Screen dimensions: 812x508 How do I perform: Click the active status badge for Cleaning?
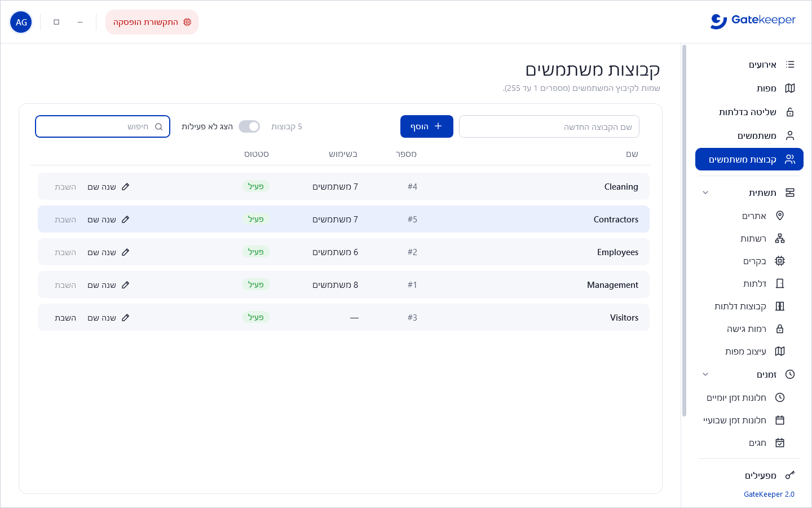(256, 186)
